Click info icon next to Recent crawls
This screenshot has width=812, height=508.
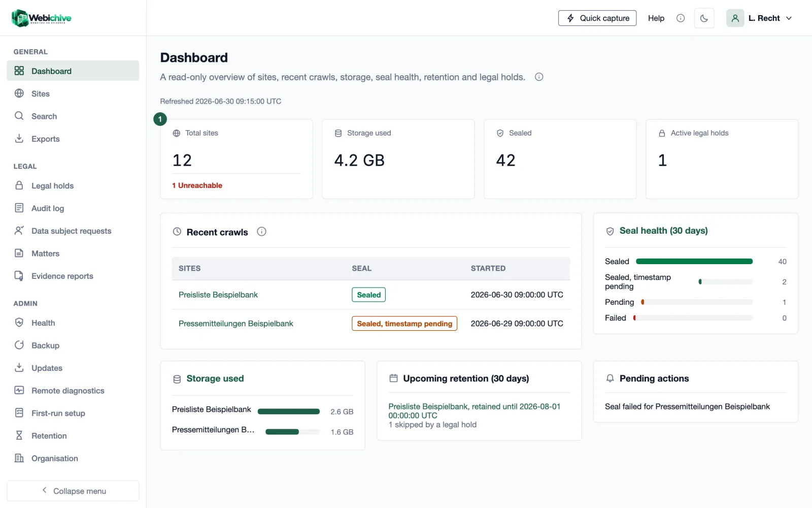261,232
